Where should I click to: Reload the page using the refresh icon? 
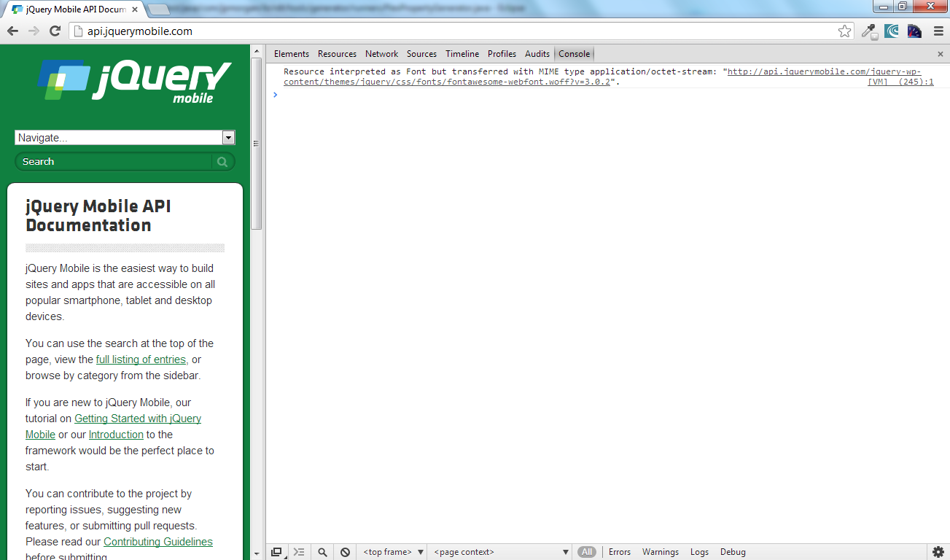[55, 31]
